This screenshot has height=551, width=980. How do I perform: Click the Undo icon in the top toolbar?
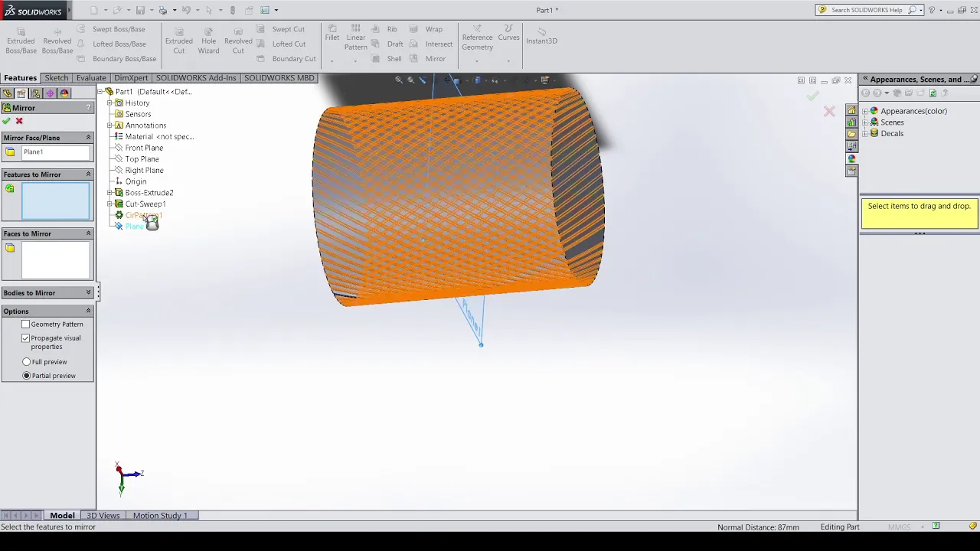tap(186, 10)
